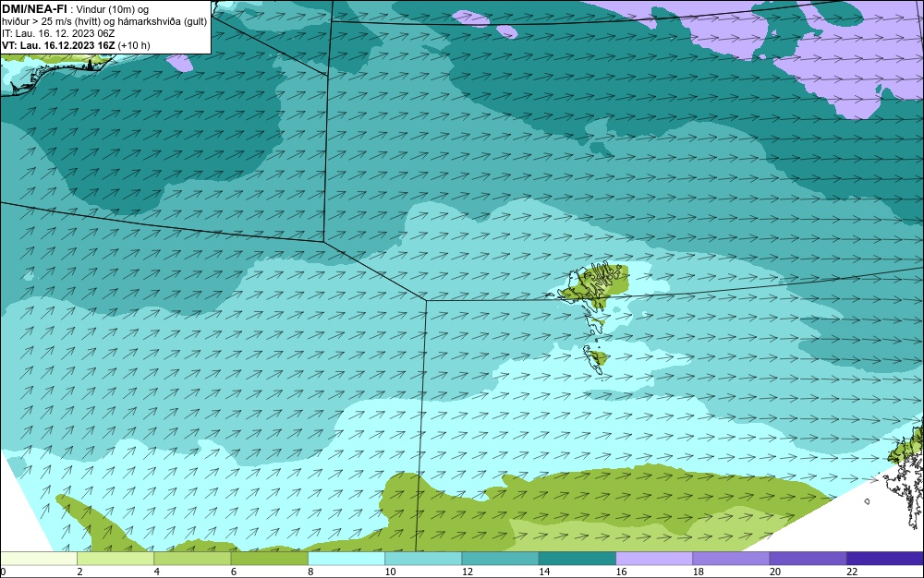924x578 pixels.
Task: Click the legend value "16"
Action: [622, 572]
